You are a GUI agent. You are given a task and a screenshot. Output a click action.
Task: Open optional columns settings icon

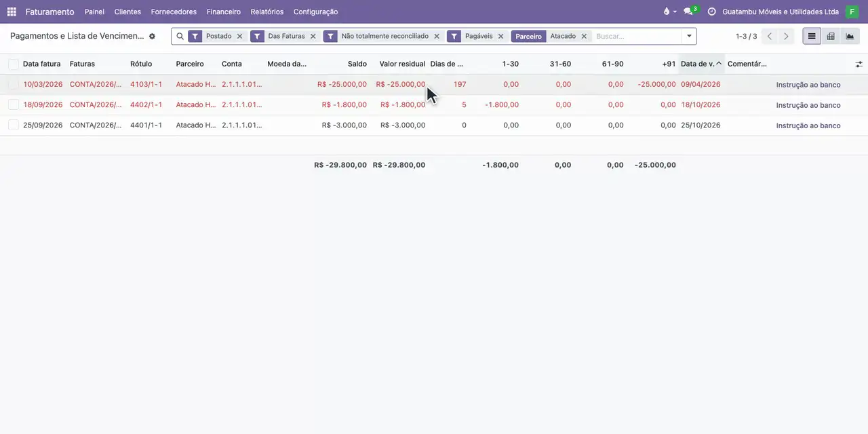click(x=859, y=64)
